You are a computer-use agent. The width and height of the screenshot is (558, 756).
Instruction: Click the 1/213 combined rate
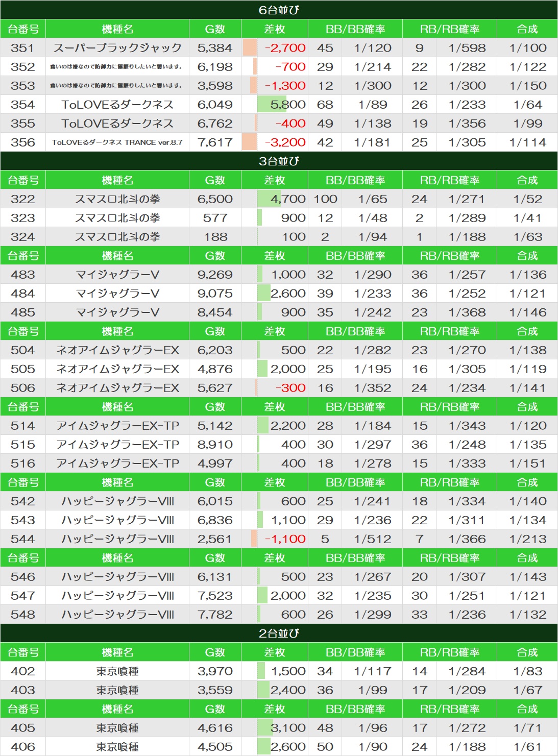click(x=528, y=539)
